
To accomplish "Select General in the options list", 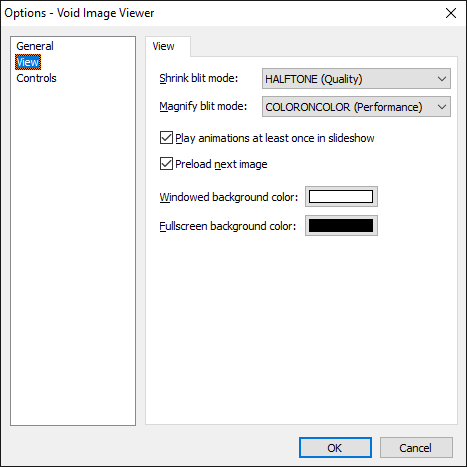I will pos(35,46).
